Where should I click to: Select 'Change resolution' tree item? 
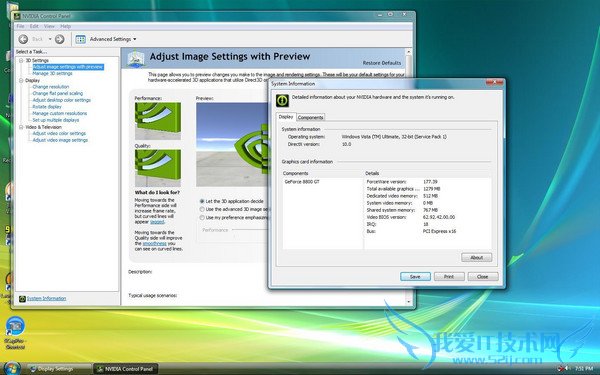coord(51,87)
